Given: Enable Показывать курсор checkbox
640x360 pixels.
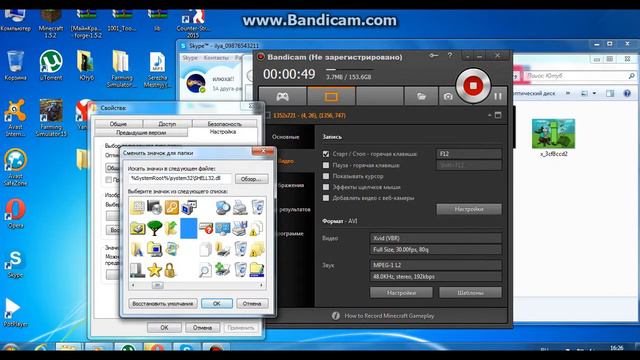Looking at the screenshot, I should click(326, 176).
